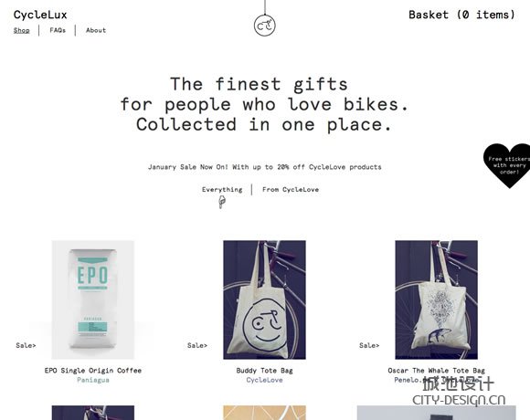Open the Shop menu item
Screen dimensions: 530x420
coord(21,30)
